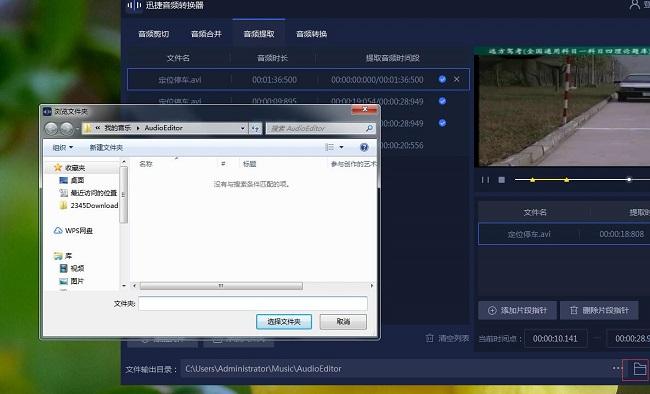Click the refresh button beside address bar
650x394 pixels.
coord(255,129)
